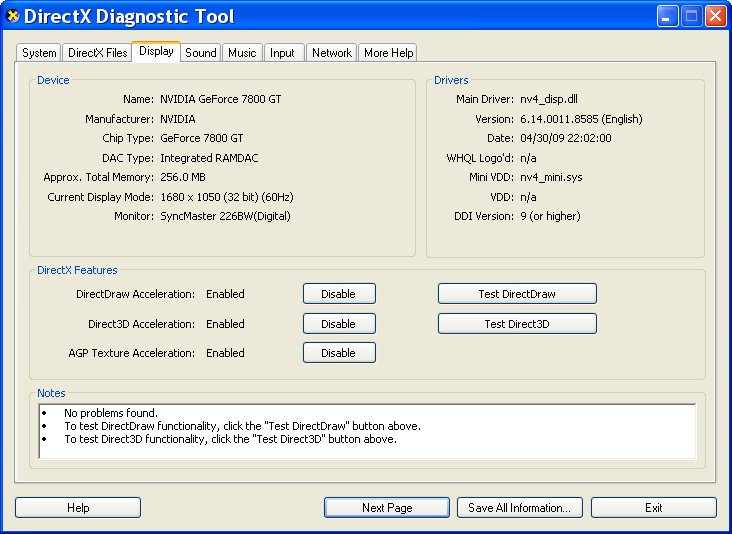This screenshot has width=732, height=534.
Task: Disable DirectDraw Acceleration
Action: [x=339, y=294]
